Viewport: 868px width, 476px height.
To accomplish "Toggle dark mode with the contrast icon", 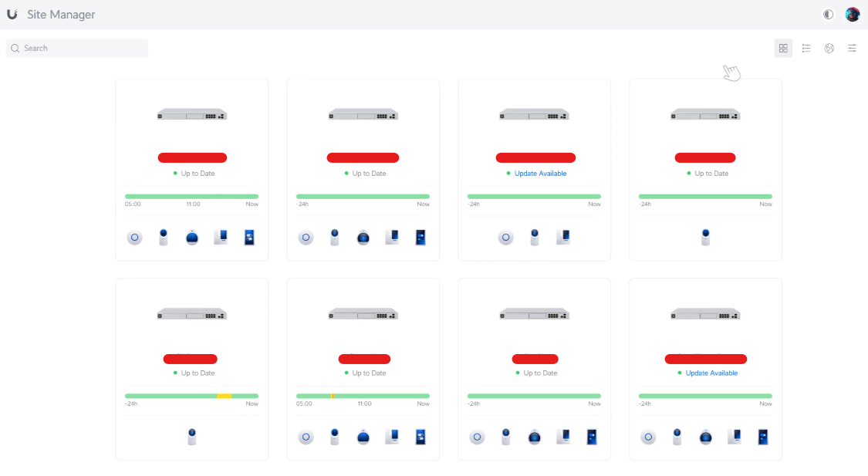I will coord(828,14).
